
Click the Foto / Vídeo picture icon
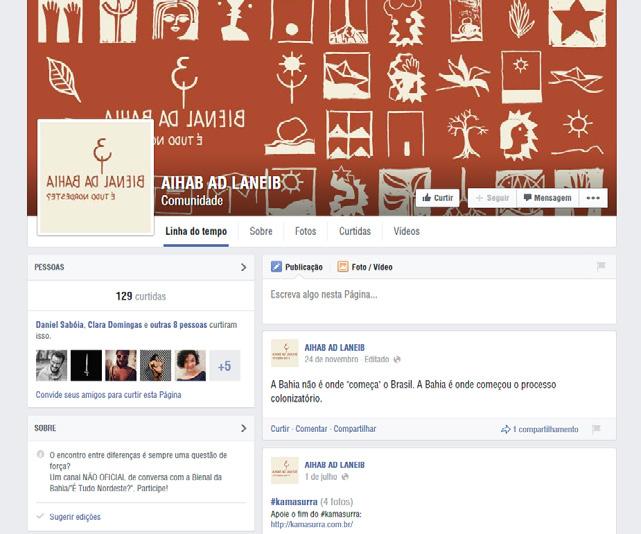pyautogui.click(x=343, y=267)
